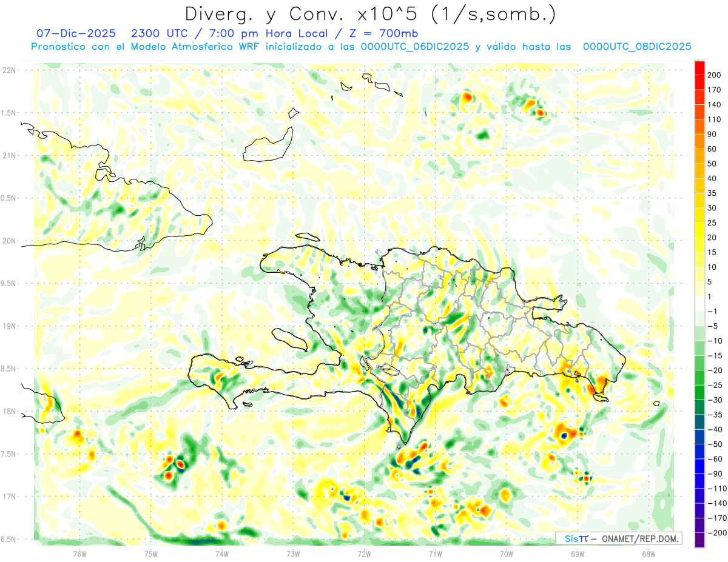
Task: Click the "0.5N" latitude label
Action: click(x=9, y=198)
